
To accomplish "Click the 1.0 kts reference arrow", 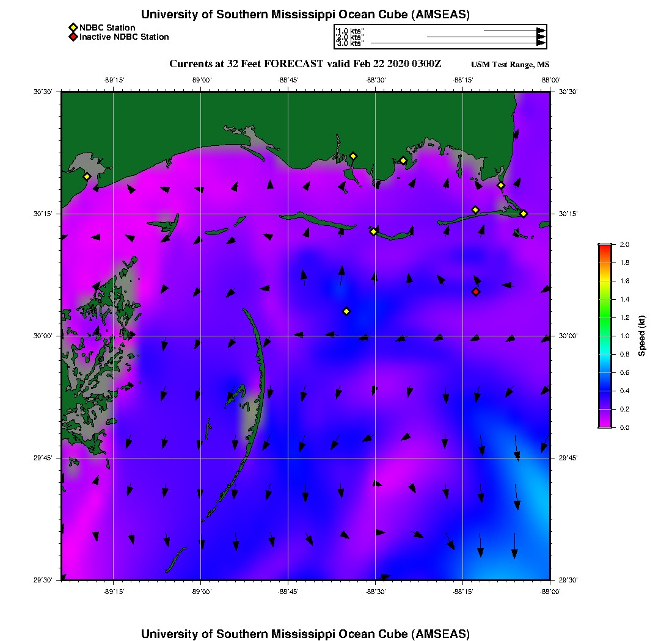I will click(x=513, y=31).
